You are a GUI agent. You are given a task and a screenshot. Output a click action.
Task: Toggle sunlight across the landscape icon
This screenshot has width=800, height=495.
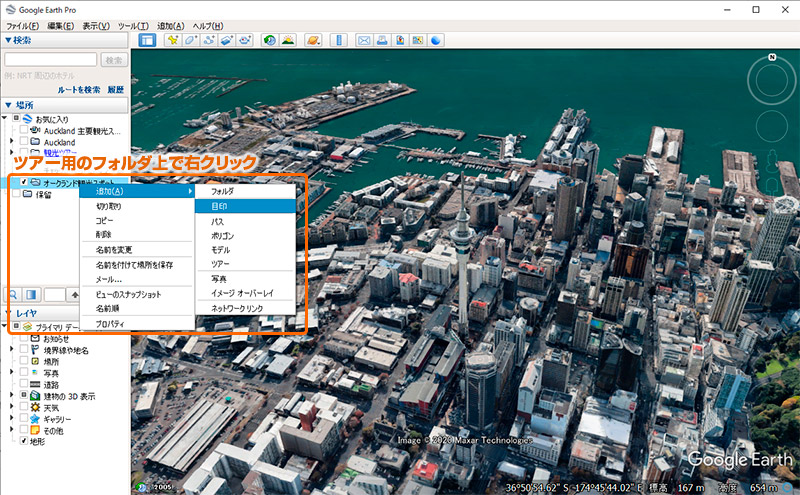(x=288, y=40)
